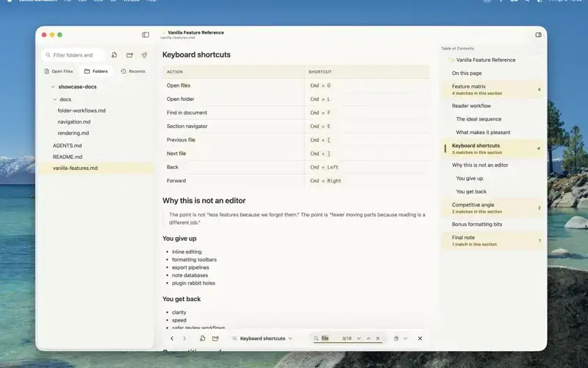Viewport: 588px width, 368px height.
Task: Clear the find query with the small X
Action: click(378, 339)
